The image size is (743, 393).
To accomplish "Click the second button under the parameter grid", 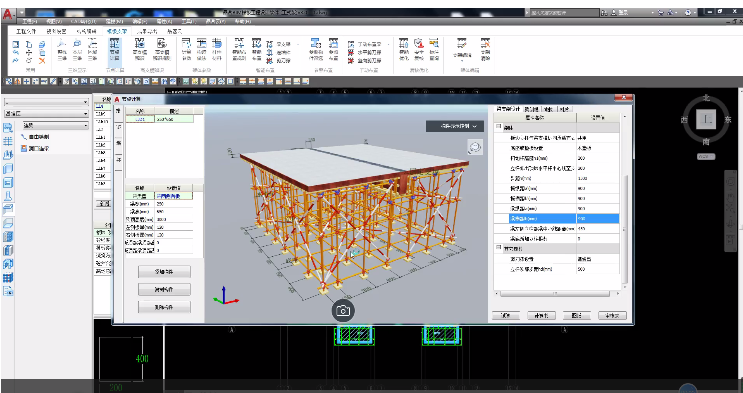I will (x=541, y=315).
